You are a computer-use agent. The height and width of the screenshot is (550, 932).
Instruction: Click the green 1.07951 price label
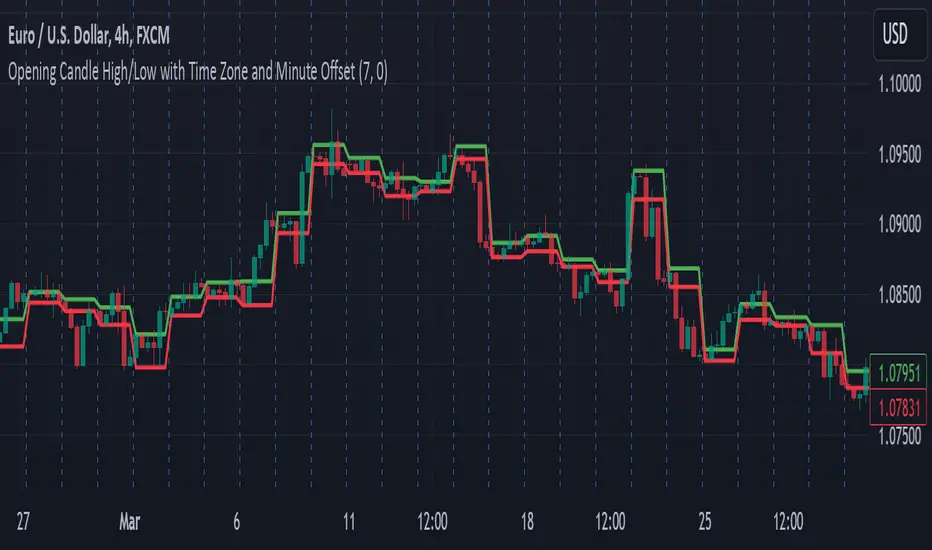click(898, 372)
